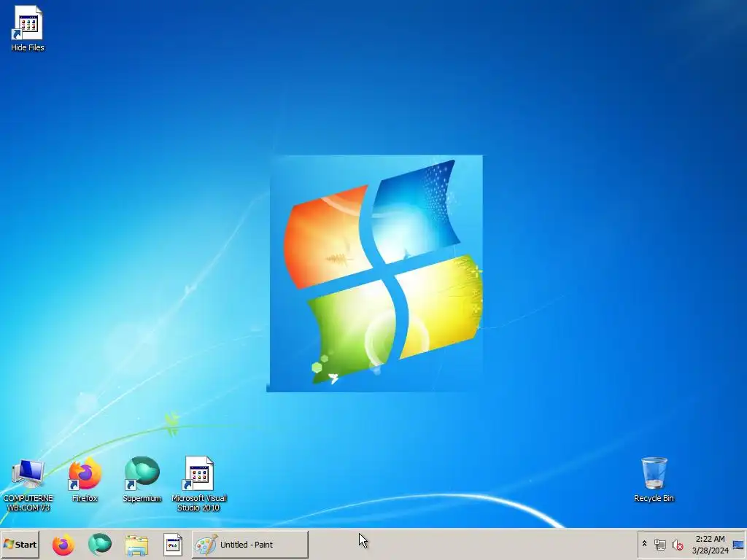Image resolution: width=747 pixels, height=560 pixels.
Task: Launch Firefox from the taskbar
Action: click(x=63, y=545)
